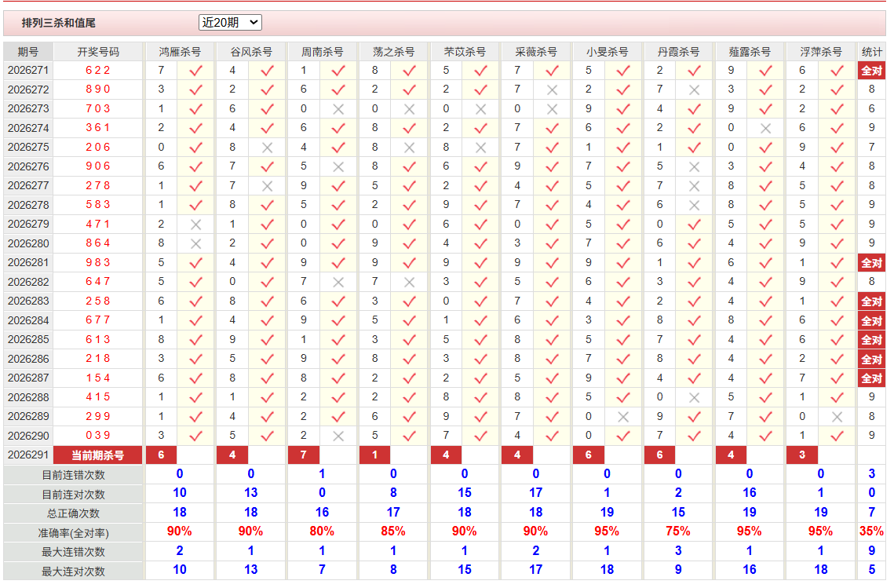This screenshot has height=588, width=894.
Task: Click the 总正确次数 row label
Action: click(74, 514)
